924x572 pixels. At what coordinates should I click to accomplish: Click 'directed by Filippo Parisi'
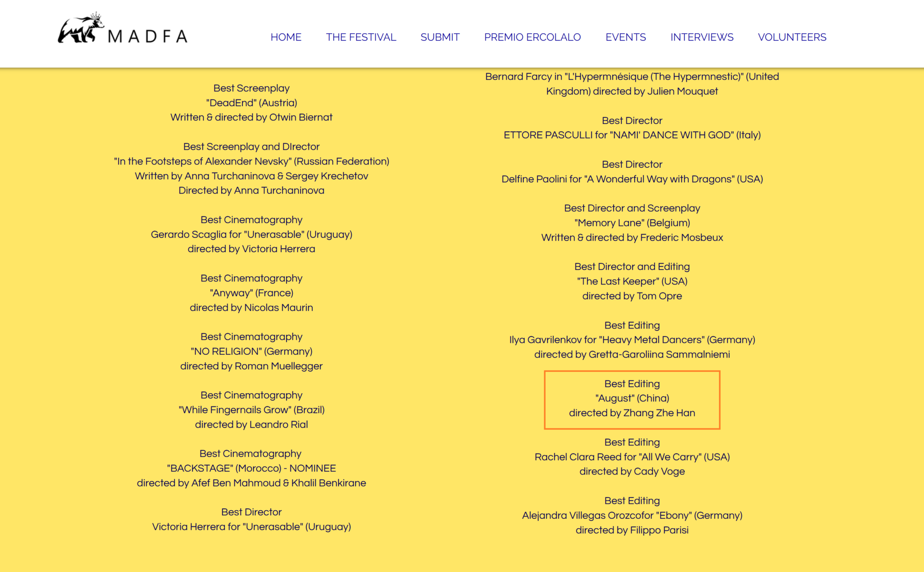pos(632,530)
